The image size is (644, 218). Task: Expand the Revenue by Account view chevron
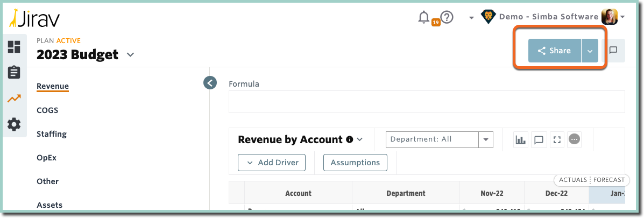(360, 139)
